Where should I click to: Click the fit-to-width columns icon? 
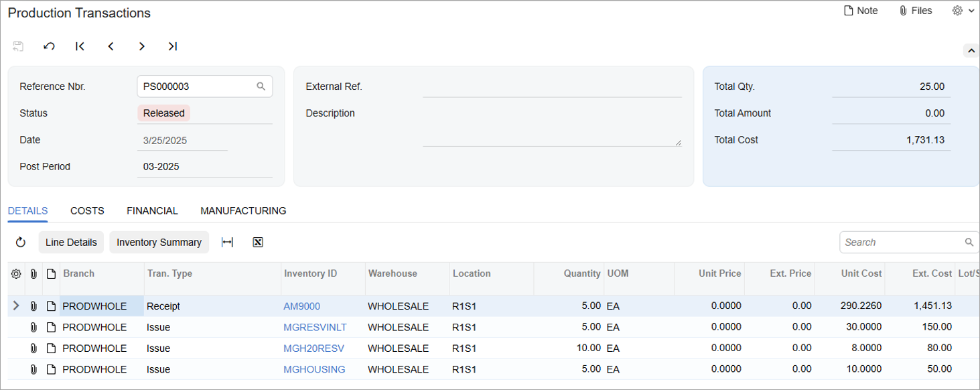pos(227,243)
